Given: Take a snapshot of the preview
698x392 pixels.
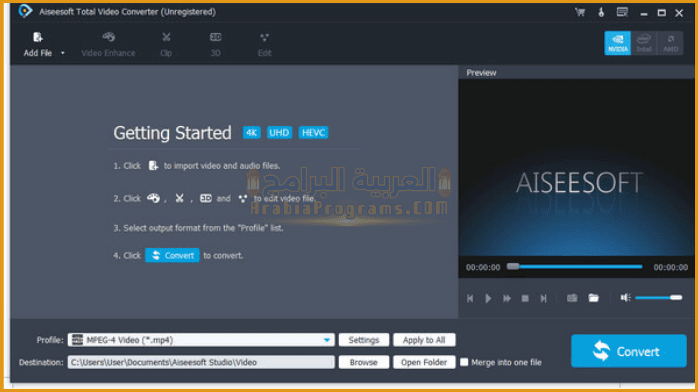Looking at the screenshot, I should click(572, 298).
